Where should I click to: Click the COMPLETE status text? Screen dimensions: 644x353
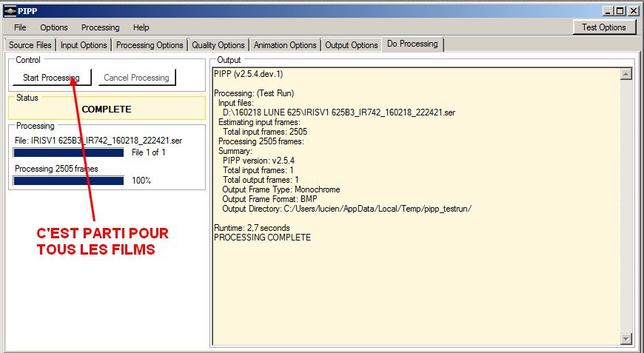coord(107,110)
